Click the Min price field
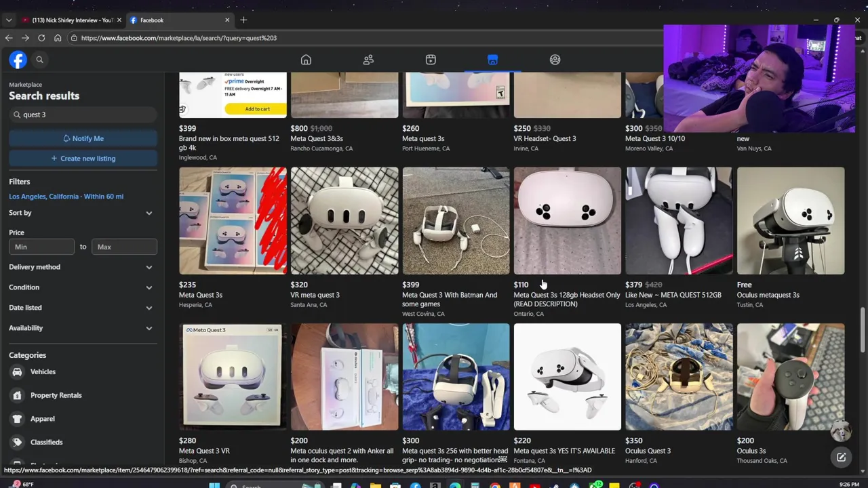 click(41, 247)
